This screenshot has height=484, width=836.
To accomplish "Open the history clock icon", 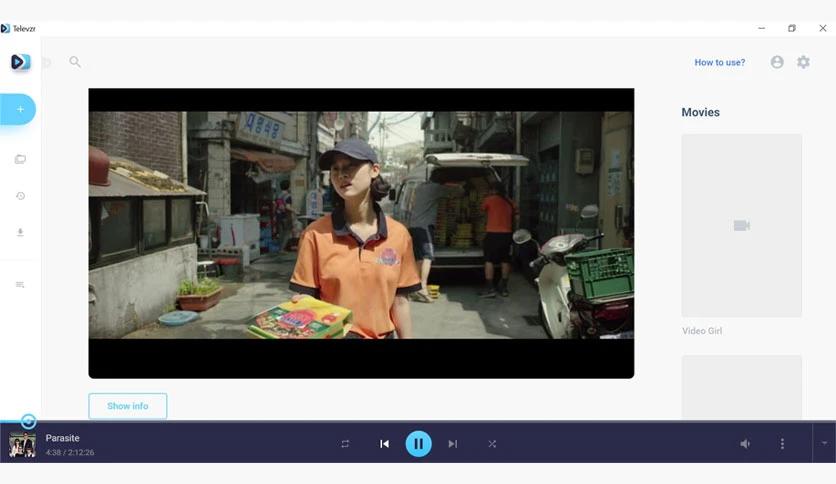I will tap(20, 196).
